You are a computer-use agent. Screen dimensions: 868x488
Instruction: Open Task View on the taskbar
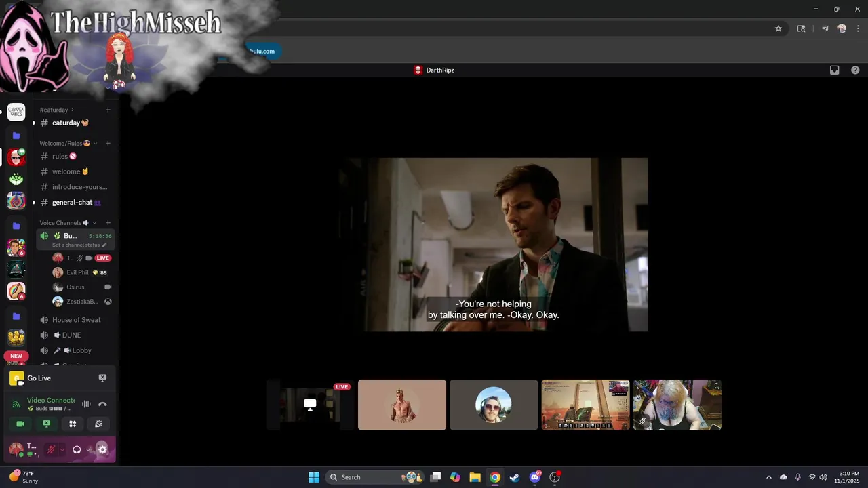pyautogui.click(x=435, y=477)
